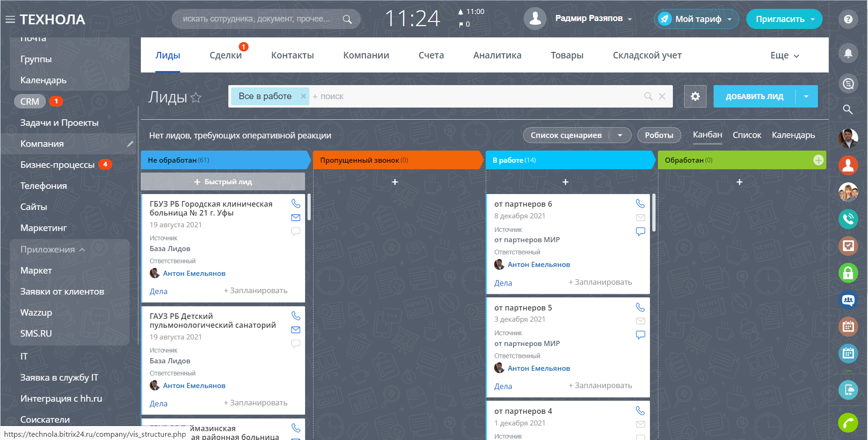Viewport: 868px width, 440px height.
Task: Click in the lead filter search field
Action: (x=475, y=96)
